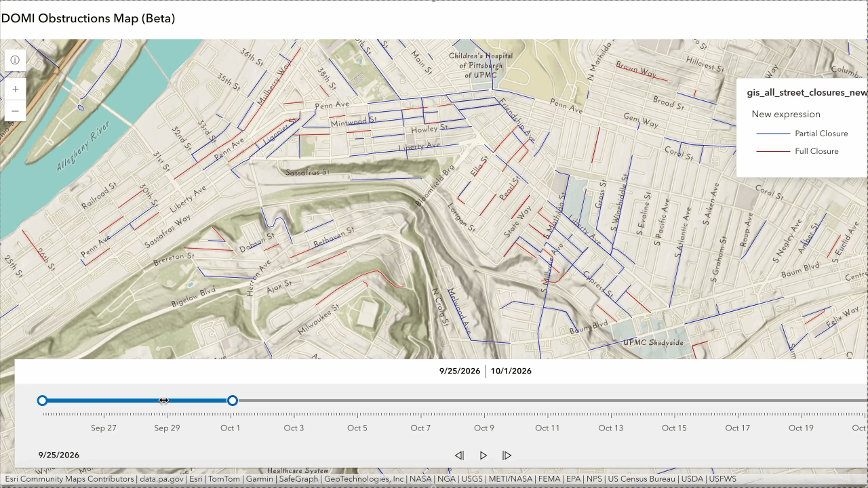Image resolution: width=868 pixels, height=488 pixels.
Task: Zoom in with the plus button
Action: pos(15,89)
